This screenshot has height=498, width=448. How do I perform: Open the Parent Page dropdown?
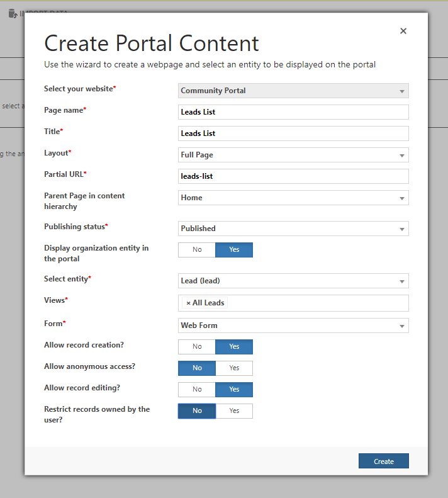click(x=293, y=198)
